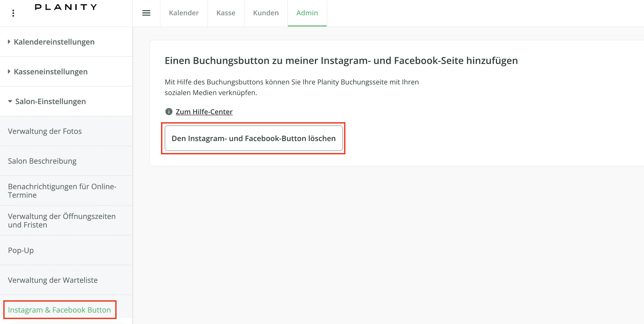
Task: Expand Kalendereinstellungen arrow
Action: (9, 42)
